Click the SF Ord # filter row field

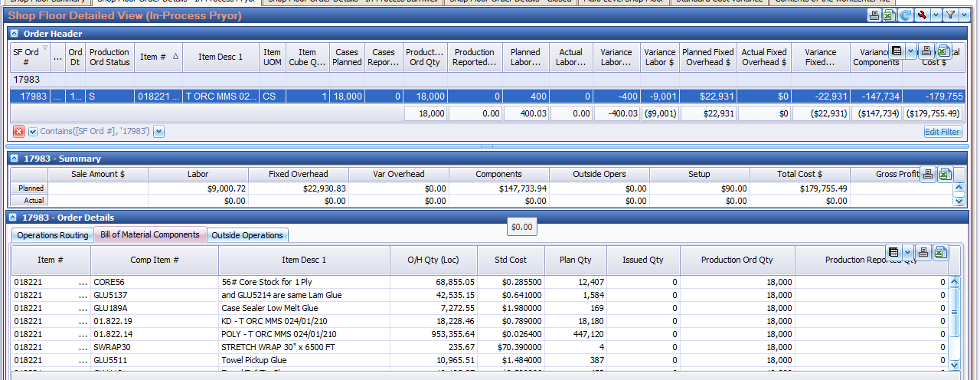click(x=28, y=79)
